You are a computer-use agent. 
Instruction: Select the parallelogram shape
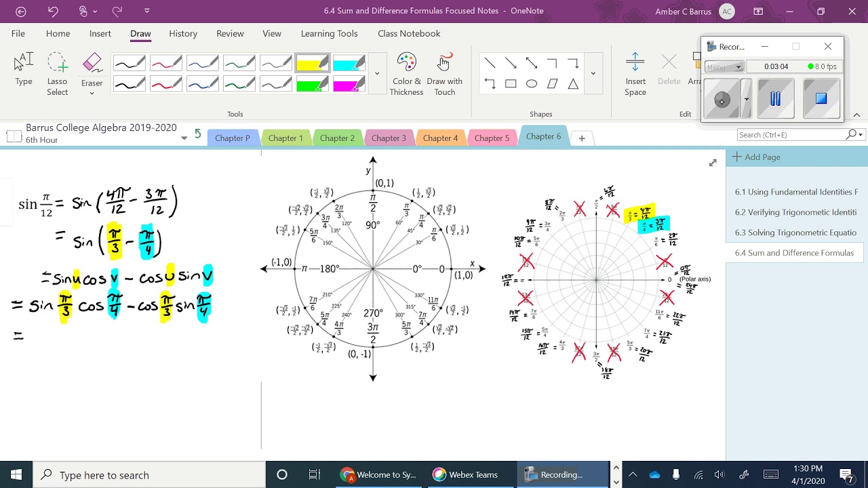(x=552, y=84)
